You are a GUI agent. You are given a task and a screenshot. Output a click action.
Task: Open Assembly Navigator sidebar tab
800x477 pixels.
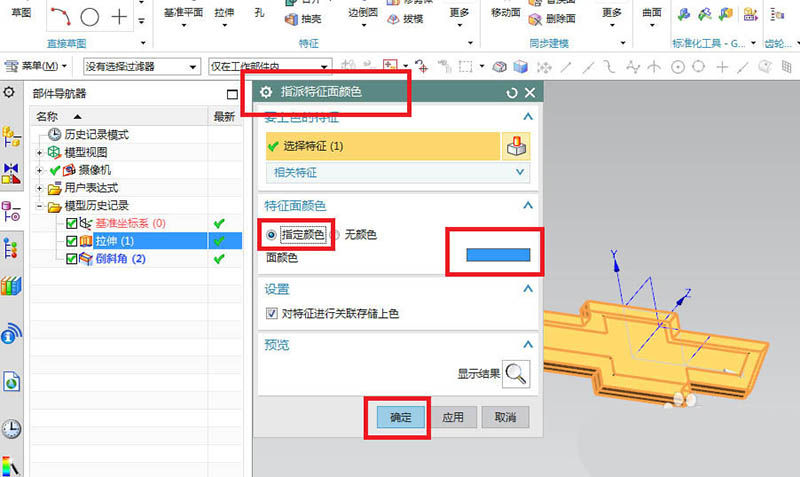tap(11, 138)
